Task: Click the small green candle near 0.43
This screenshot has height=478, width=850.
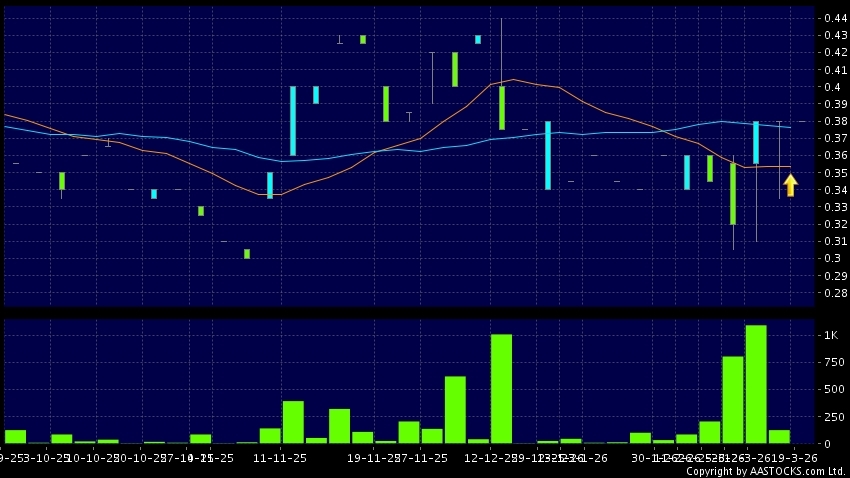Action: point(363,40)
